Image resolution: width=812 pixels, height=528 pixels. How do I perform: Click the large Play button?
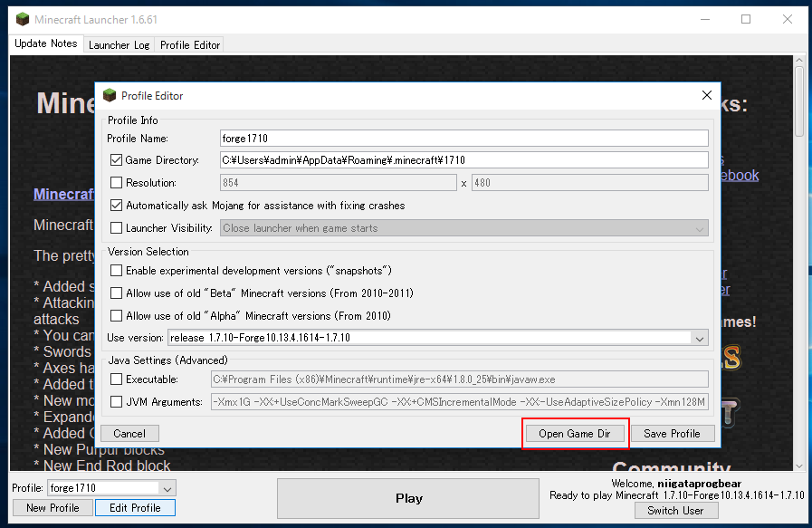(409, 498)
